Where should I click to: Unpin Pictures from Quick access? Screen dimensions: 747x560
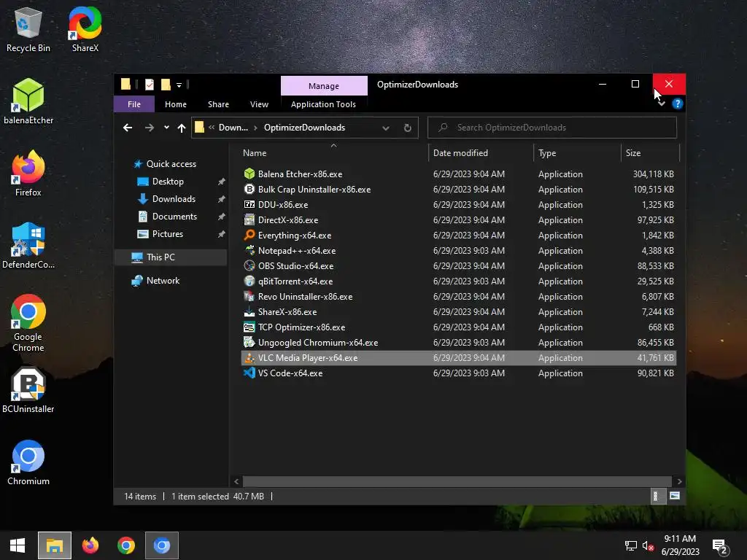coord(222,234)
